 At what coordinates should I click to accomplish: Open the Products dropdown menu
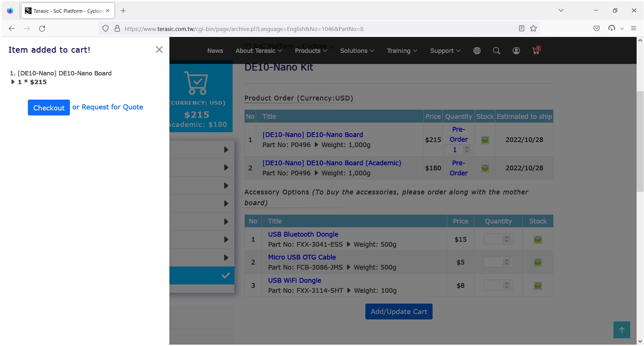click(311, 50)
